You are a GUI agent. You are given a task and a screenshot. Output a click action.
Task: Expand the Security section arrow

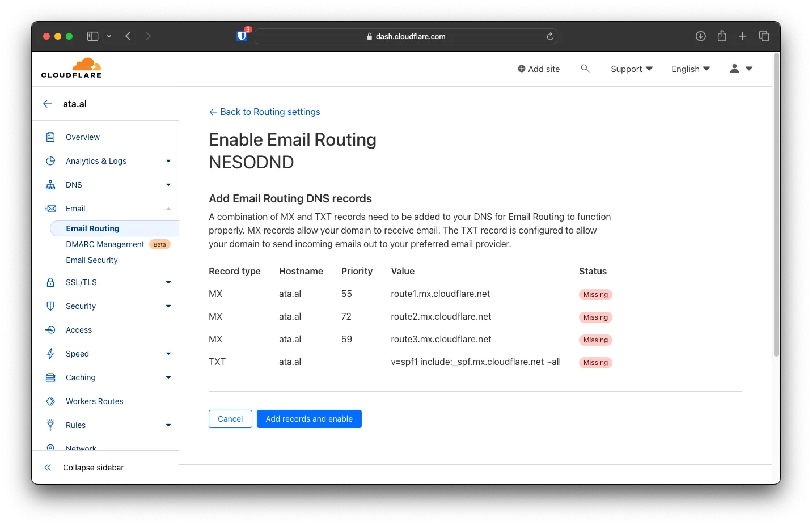168,306
